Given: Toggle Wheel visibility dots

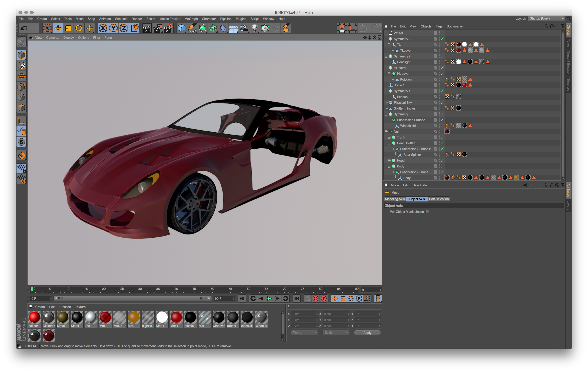Looking at the screenshot, I should coord(439,33).
